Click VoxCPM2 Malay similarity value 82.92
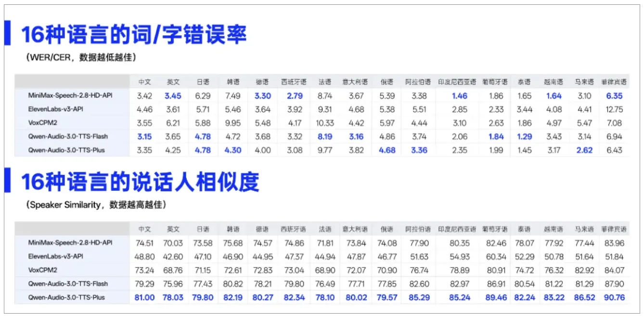 tap(584, 270)
